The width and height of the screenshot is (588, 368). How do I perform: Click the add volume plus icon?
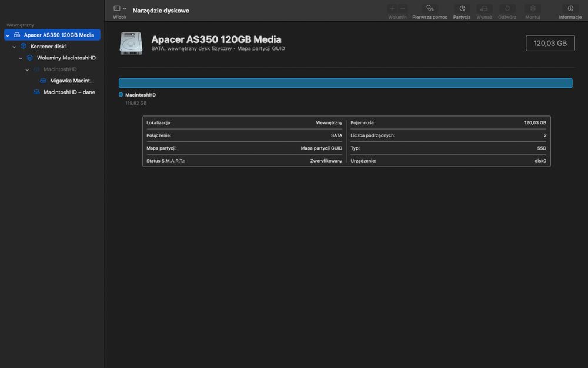click(x=392, y=8)
